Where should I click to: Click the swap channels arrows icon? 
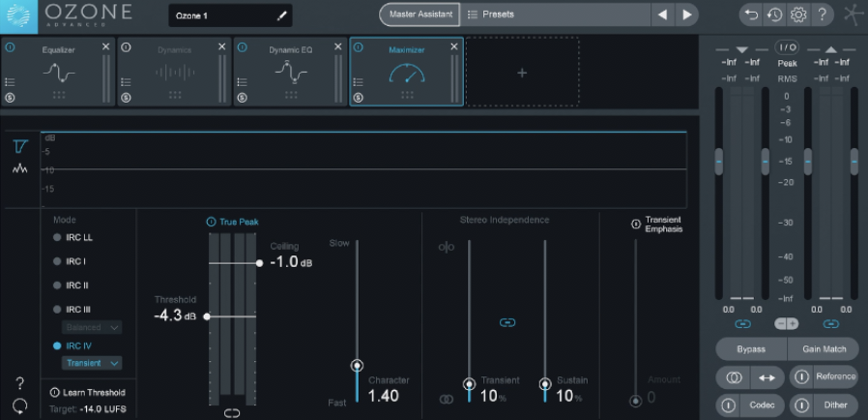(x=767, y=377)
